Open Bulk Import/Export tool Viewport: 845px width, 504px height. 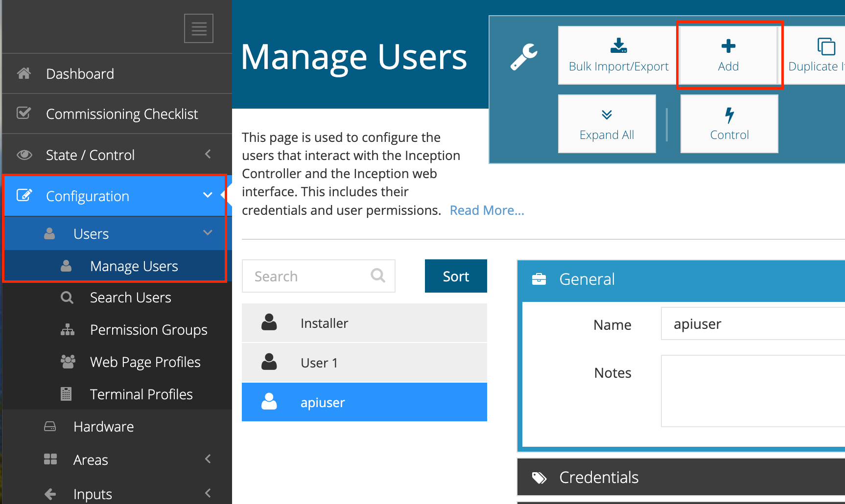pos(618,55)
